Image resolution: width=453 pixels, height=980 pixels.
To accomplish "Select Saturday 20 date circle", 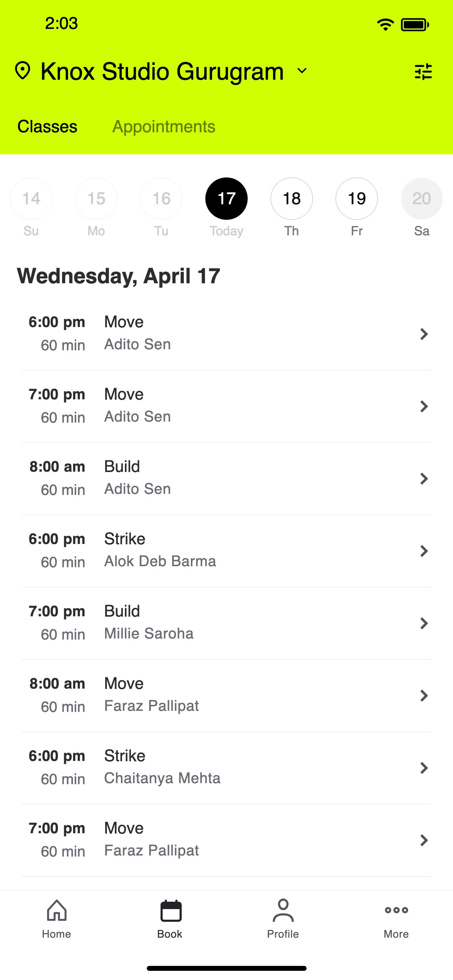I will point(422,199).
